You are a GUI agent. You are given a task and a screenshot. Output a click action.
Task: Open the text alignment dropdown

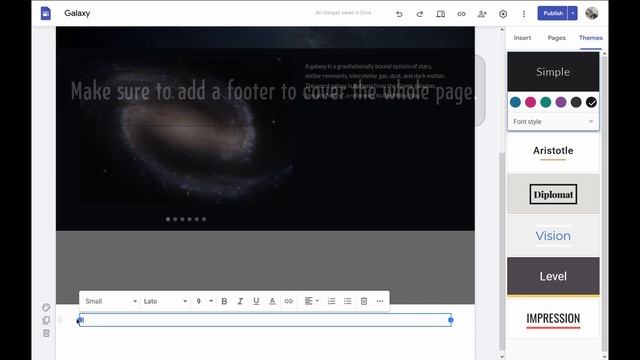(x=311, y=301)
